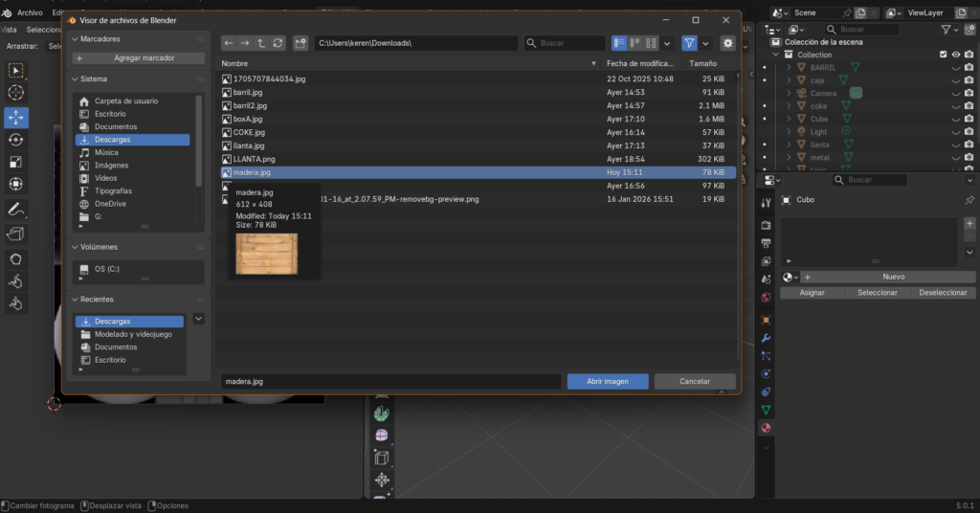Expand the Camera entry in outliner
This screenshot has width=980, height=513.
789,93
